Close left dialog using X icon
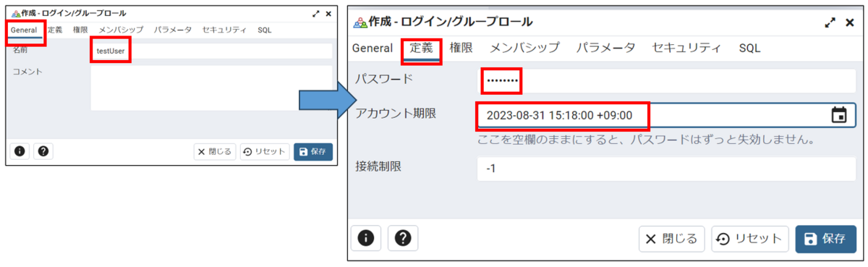This screenshot has width=868, height=267. [328, 13]
